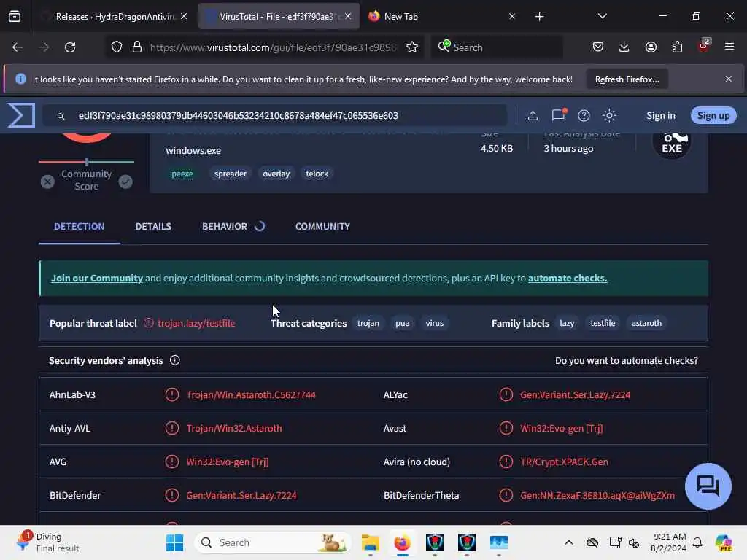Select the spreader tag
This screenshot has width=747, height=560.
coord(230,174)
